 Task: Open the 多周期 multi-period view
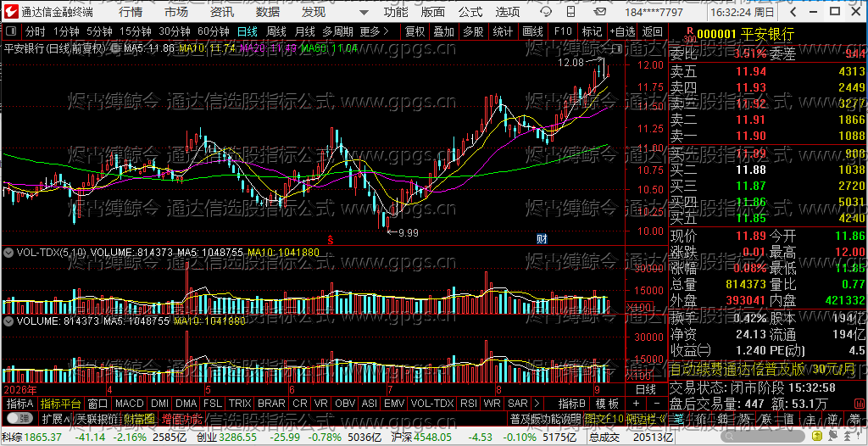pos(338,31)
